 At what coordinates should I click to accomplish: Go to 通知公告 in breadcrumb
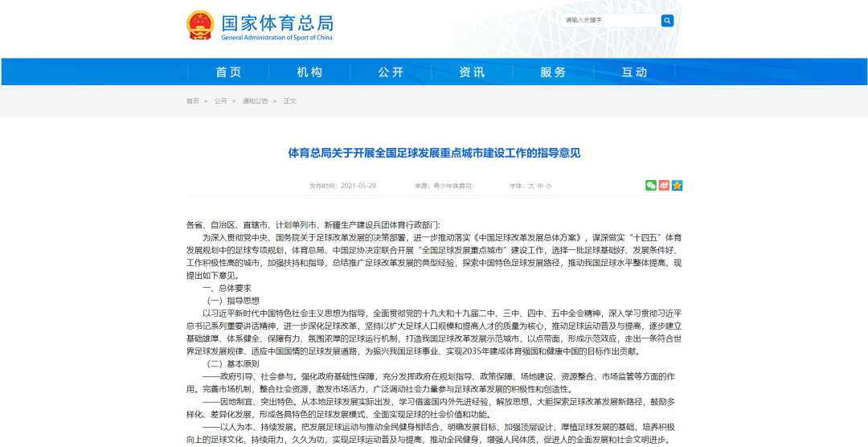[x=256, y=101]
